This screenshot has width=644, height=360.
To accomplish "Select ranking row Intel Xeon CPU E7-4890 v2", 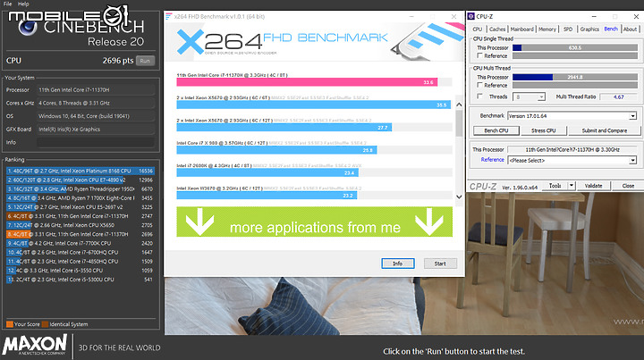I will click(x=80, y=180).
